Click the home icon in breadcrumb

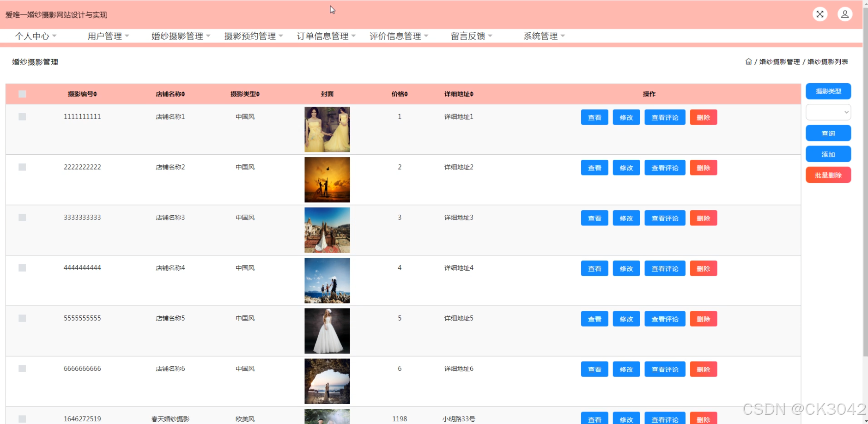pyautogui.click(x=748, y=61)
